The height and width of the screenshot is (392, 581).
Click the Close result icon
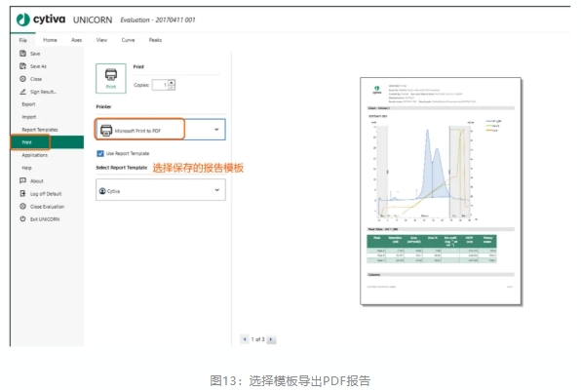(x=22, y=79)
